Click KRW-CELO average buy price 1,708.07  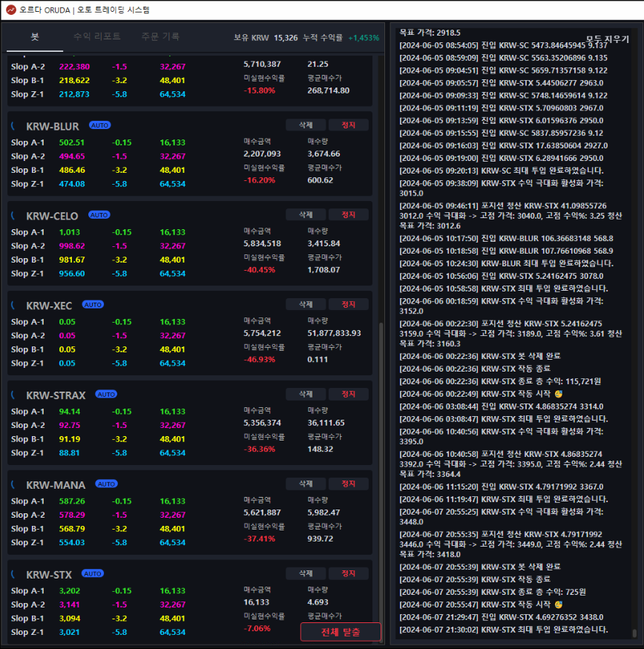(x=323, y=270)
